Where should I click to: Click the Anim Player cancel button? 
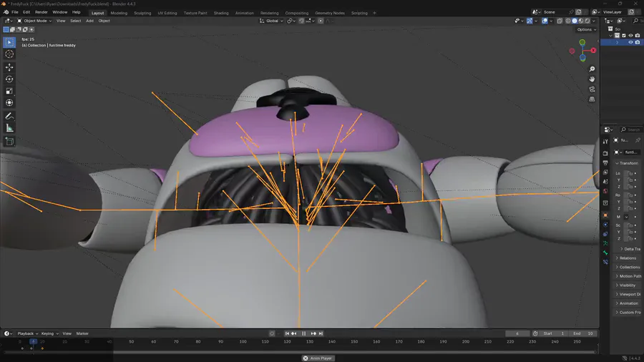point(306,358)
